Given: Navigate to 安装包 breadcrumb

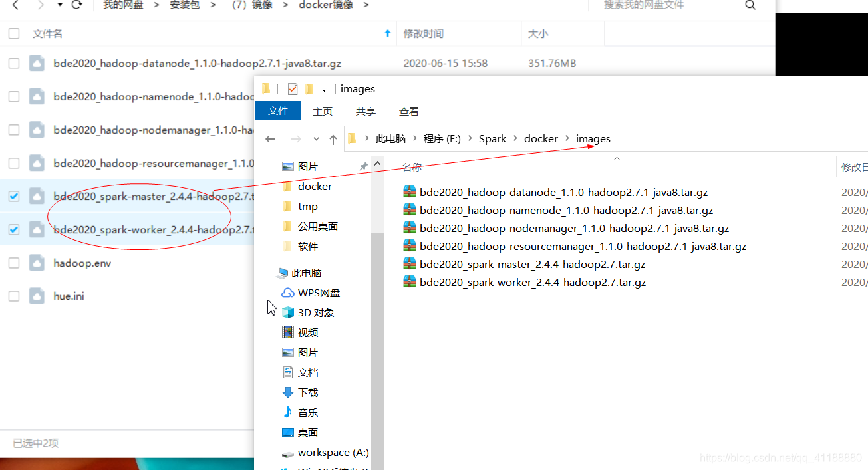Looking at the screenshot, I should 185,5.
